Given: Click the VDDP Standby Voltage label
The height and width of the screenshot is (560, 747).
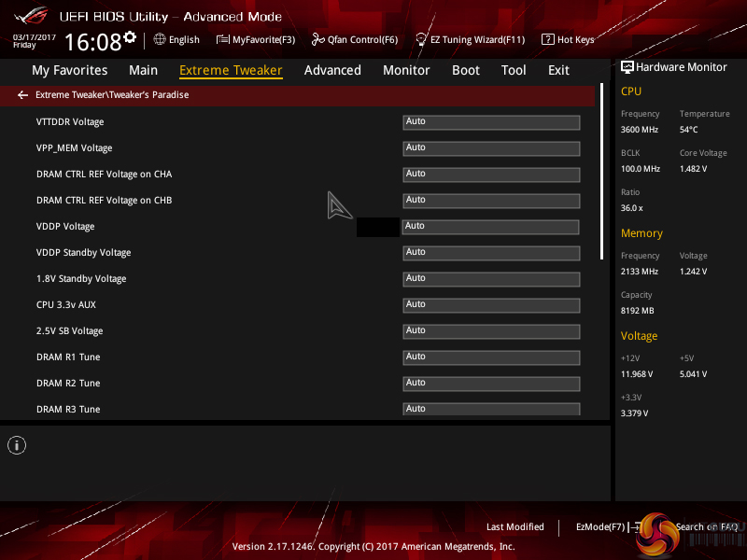Looking at the screenshot, I should pos(83,252).
